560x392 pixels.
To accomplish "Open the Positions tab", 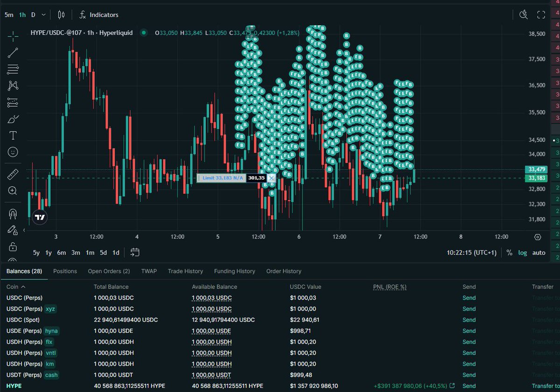I will [x=65, y=271].
